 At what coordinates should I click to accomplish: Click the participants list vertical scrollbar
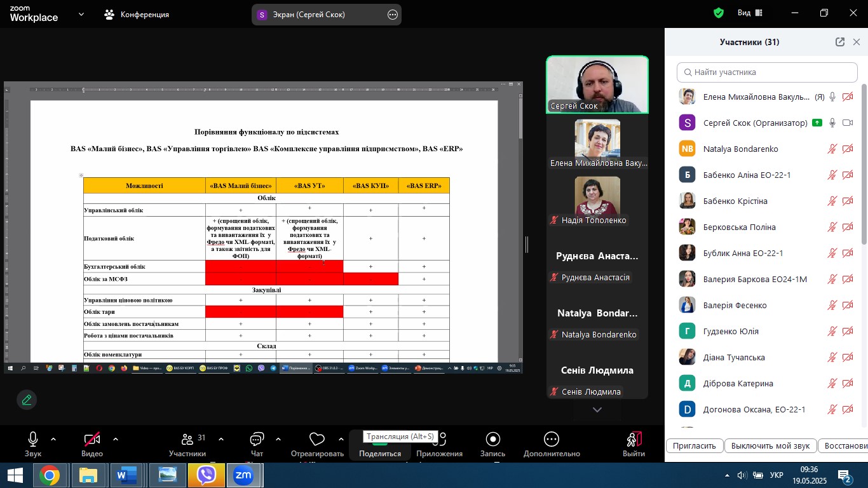click(864, 164)
